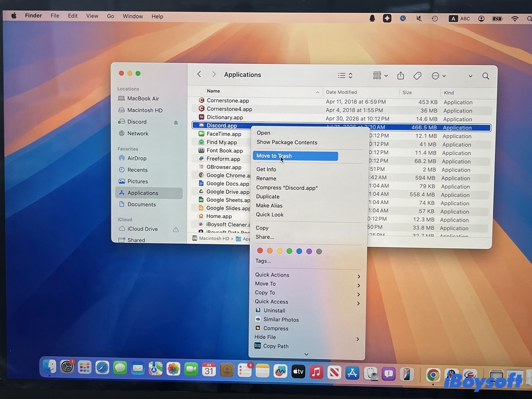This screenshot has height=399, width=532.
Task: Choose Compress “Discord.app”
Action: click(287, 188)
